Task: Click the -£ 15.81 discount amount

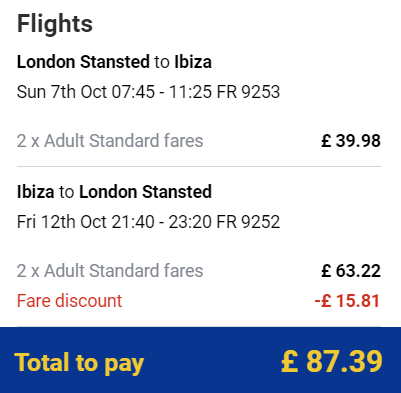Action: [347, 301]
